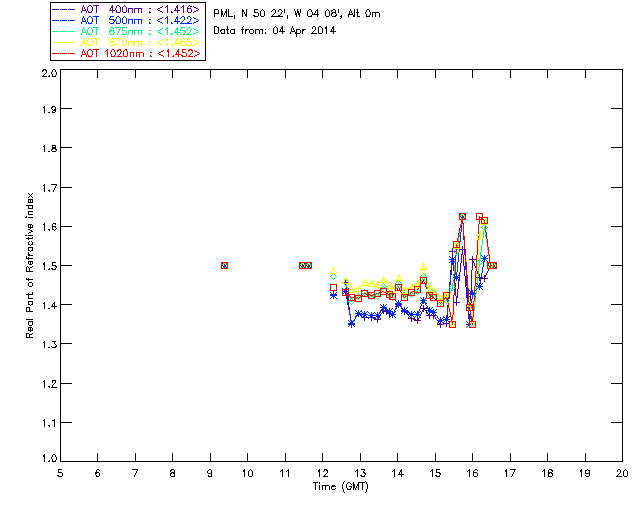Image resolution: width=640 pixels, height=512 pixels.
Task: Click the x-axis tick label 7
Action: 135,473
